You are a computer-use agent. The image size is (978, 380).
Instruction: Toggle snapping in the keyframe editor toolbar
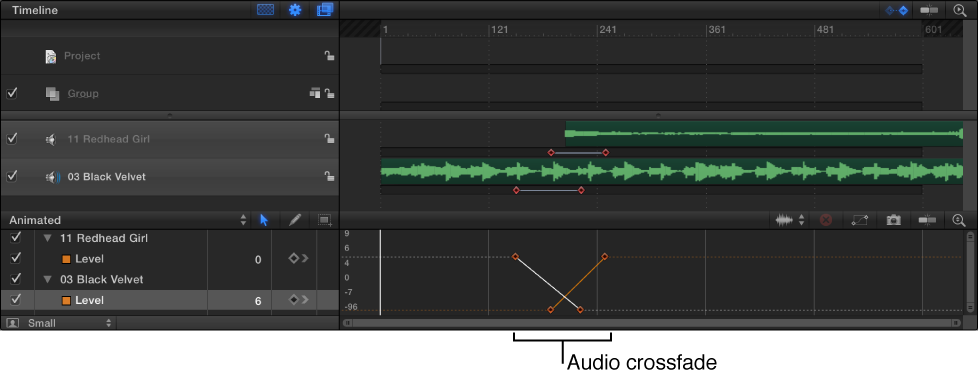click(x=927, y=220)
